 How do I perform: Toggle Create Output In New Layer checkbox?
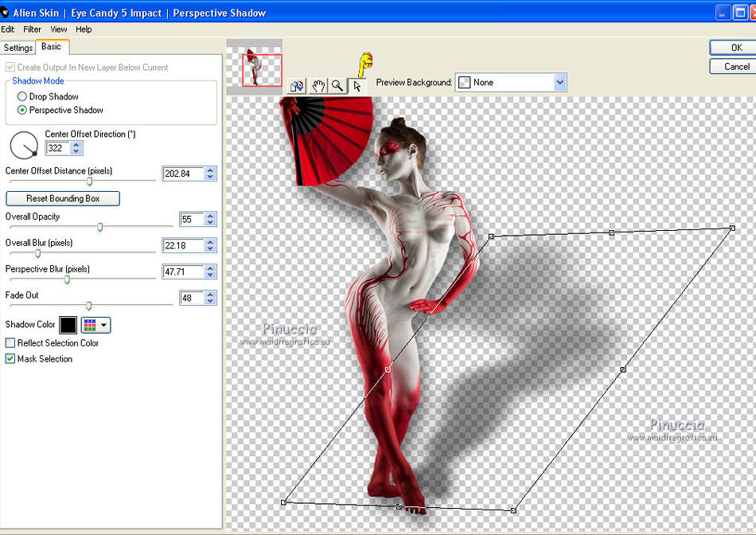pos(10,68)
